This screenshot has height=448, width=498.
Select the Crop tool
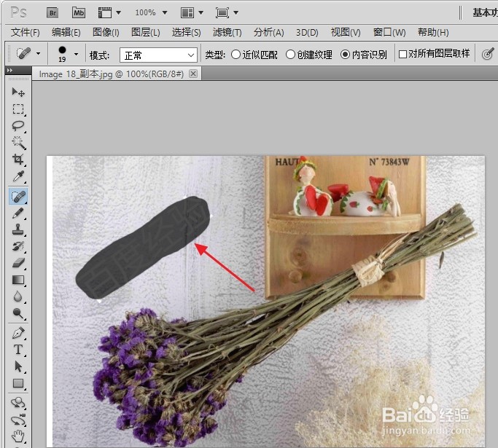(18, 160)
